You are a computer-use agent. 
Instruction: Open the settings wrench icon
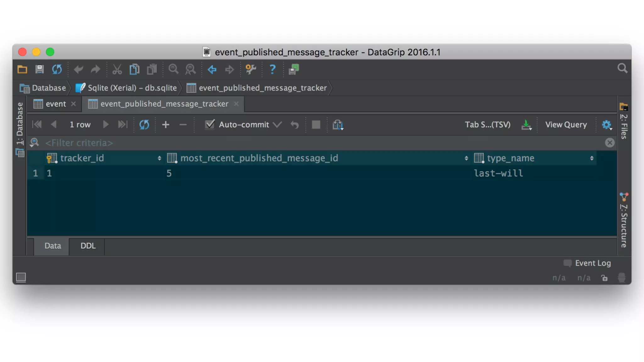pyautogui.click(x=251, y=69)
